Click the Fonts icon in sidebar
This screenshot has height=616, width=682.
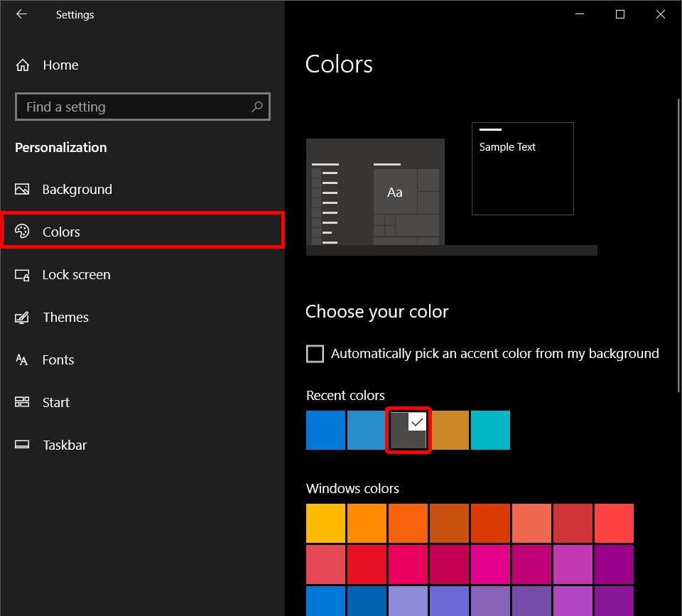click(x=22, y=360)
